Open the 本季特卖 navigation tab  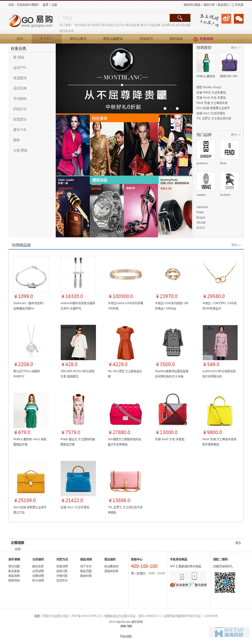point(47,39)
